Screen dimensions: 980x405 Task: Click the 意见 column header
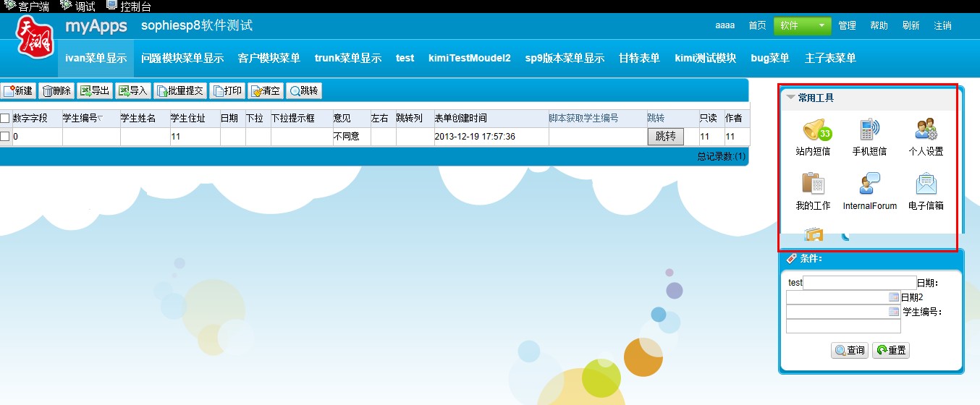342,118
